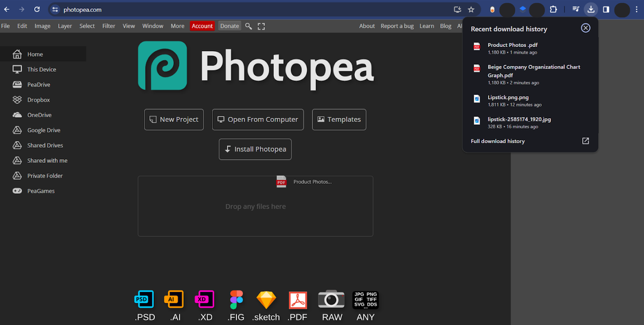Click Report a bug link
This screenshot has width=644, height=325.
click(x=397, y=26)
